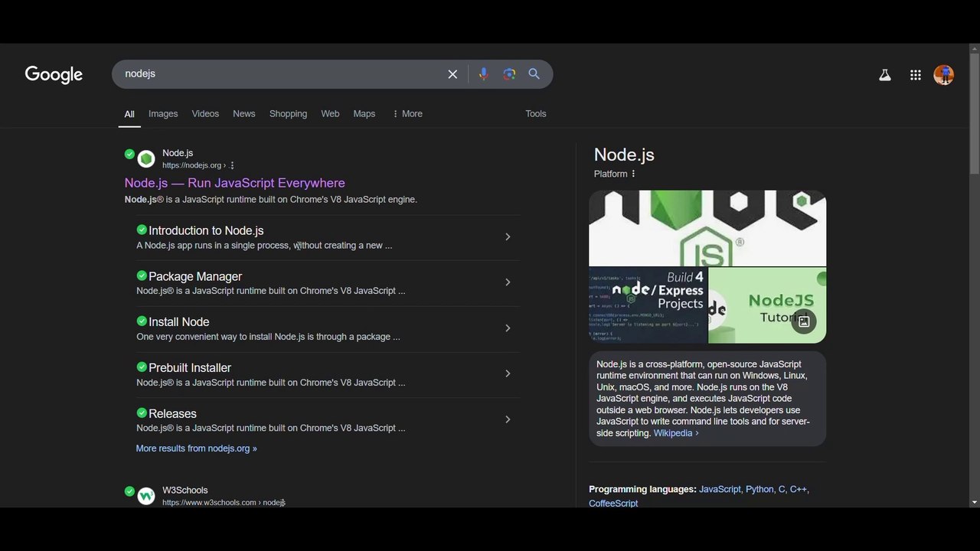
Task: Switch to the Images tab
Action: [163, 114]
